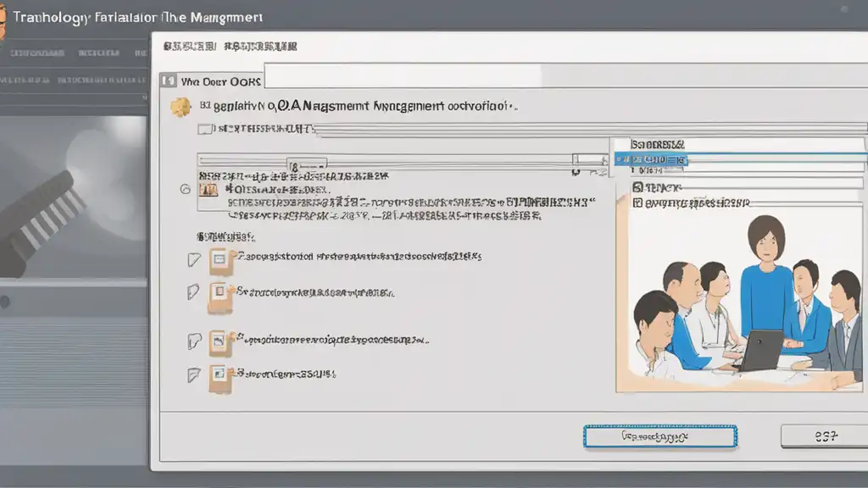The width and height of the screenshot is (868, 488).
Task: Click the third orange document icon in the list
Action: click(x=220, y=343)
